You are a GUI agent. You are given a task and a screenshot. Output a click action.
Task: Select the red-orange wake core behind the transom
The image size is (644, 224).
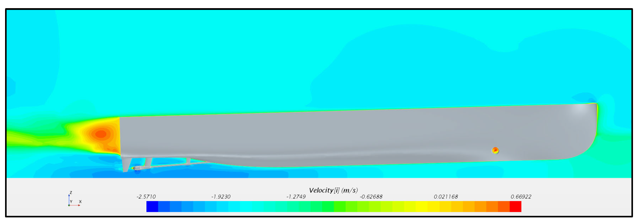[x=101, y=134]
